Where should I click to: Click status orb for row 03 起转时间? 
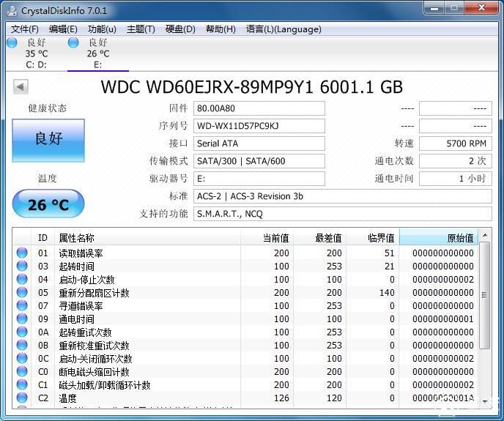pos(22,266)
